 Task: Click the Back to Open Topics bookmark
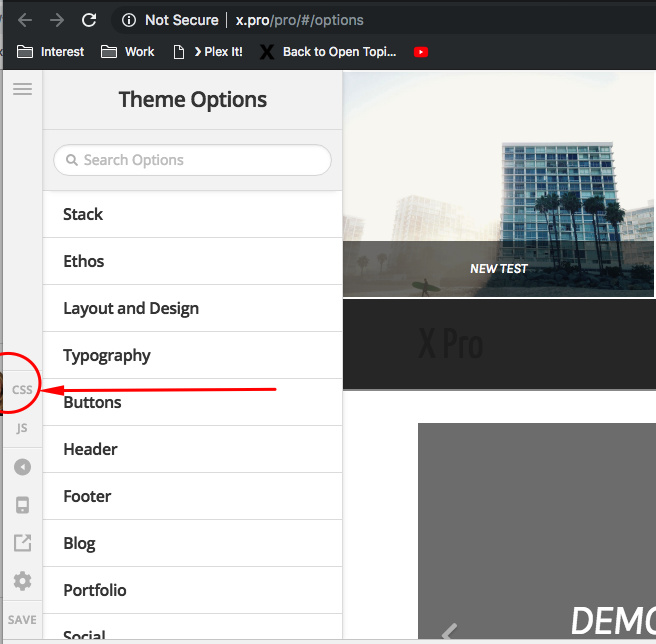(328, 52)
